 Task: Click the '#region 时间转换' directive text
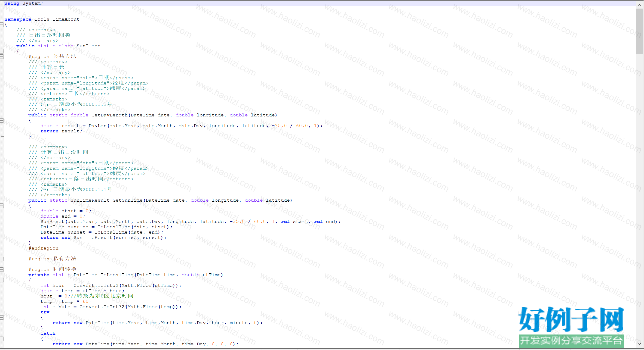point(52,269)
